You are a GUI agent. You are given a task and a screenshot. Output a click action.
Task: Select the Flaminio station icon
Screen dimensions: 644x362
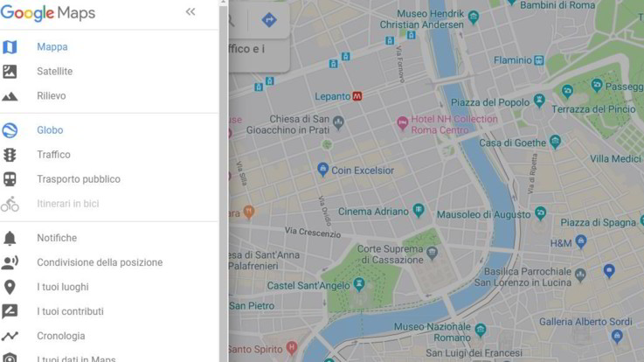(x=538, y=60)
